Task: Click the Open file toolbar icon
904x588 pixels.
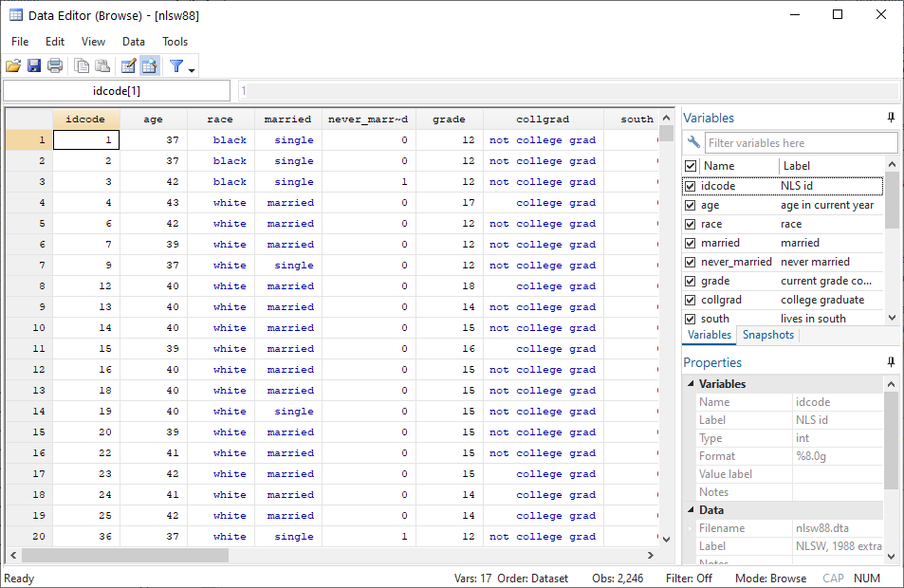Action: (x=13, y=65)
